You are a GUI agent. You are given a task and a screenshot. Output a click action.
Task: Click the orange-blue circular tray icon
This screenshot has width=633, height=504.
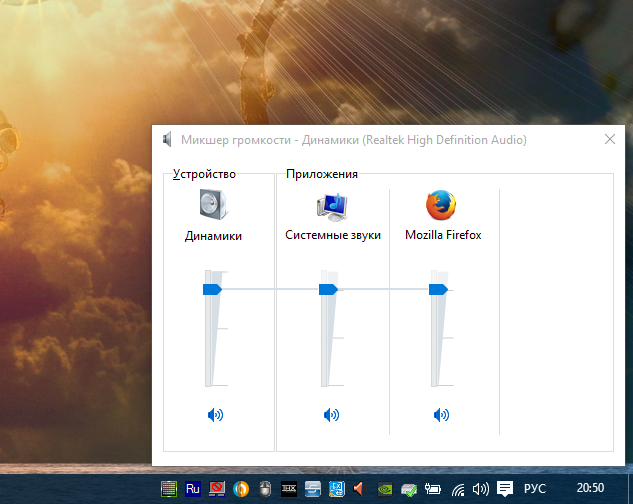[x=241, y=489]
